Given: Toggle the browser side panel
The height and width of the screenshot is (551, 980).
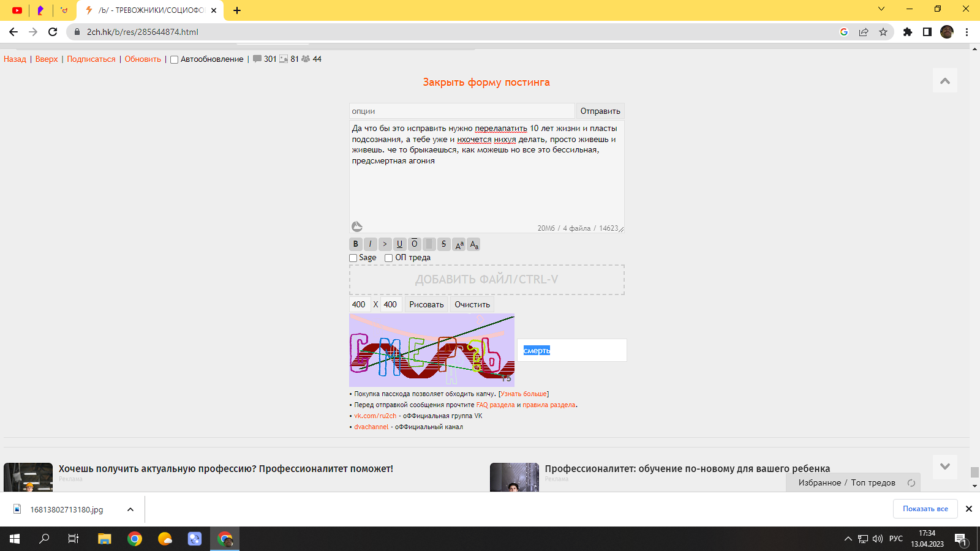Looking at the screenshot, I should click(x=927, y=32).
